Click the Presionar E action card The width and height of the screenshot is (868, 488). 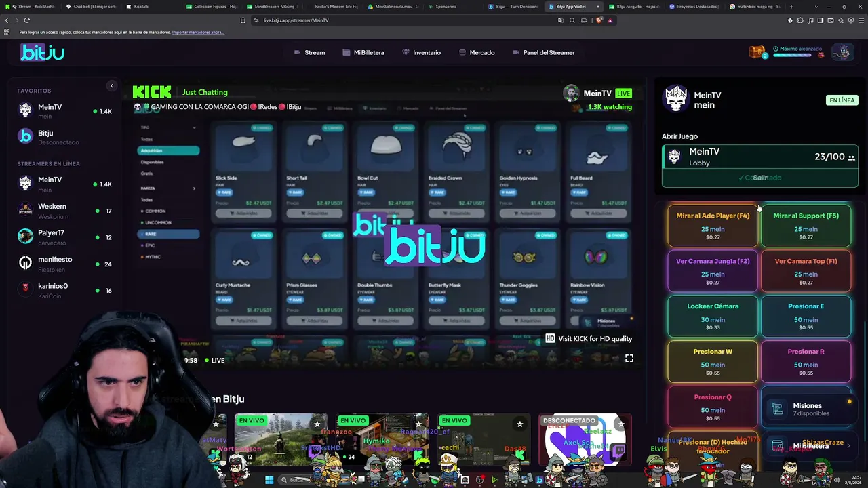click(806, 317)
